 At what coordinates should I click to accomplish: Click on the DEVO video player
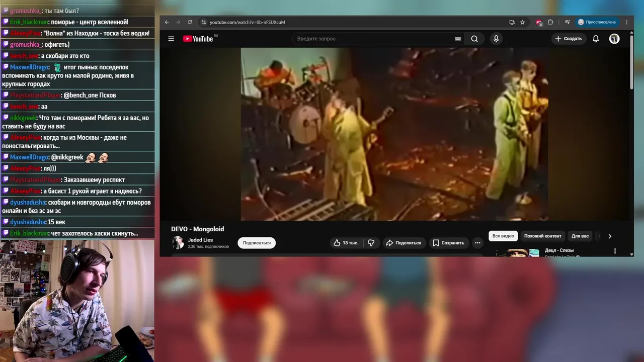(x=394, y=134)
